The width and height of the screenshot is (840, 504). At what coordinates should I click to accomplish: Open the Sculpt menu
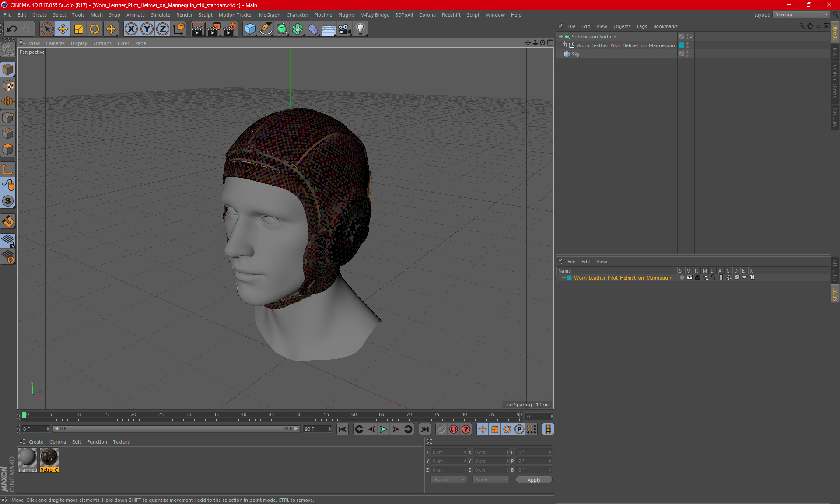(205, 15)
